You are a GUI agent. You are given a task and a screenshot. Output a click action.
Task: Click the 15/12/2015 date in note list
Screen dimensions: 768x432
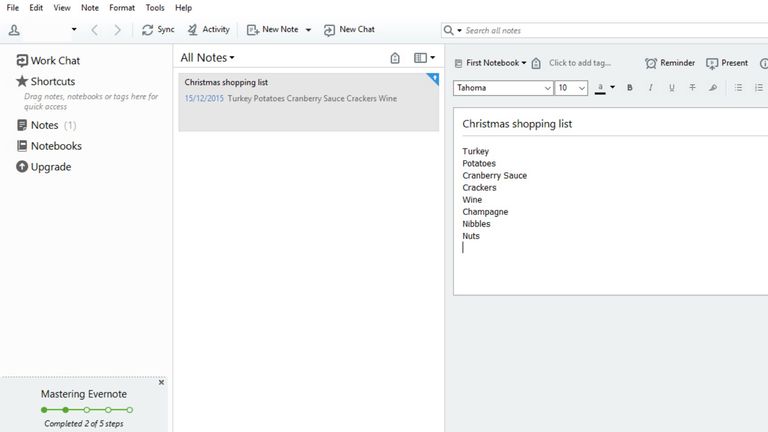[204, 98]
